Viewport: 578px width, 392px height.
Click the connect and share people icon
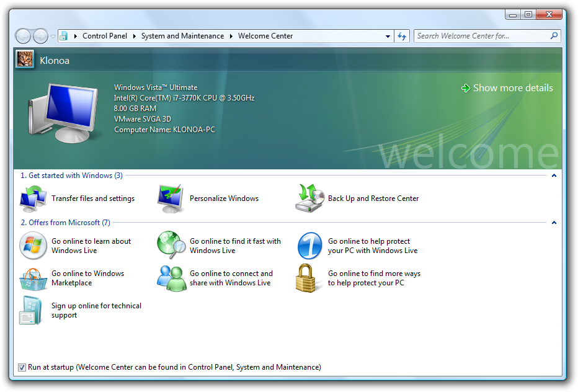pos(171,278)
